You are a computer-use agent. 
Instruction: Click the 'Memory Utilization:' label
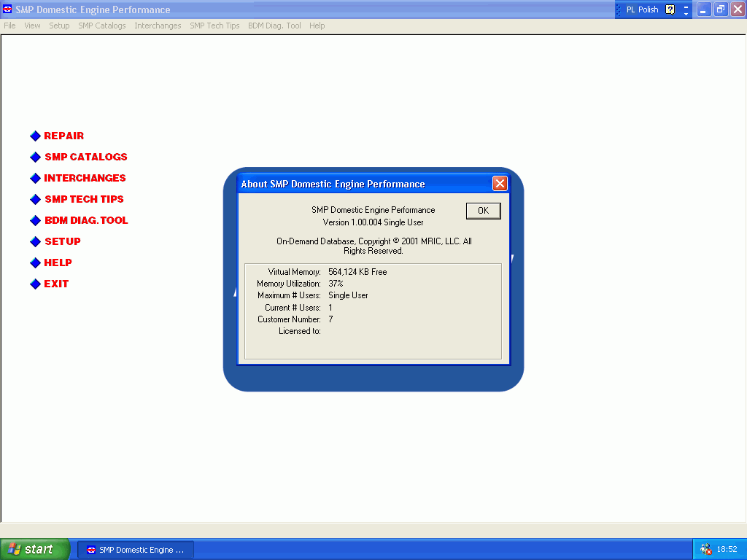click(x=288, y=284)
